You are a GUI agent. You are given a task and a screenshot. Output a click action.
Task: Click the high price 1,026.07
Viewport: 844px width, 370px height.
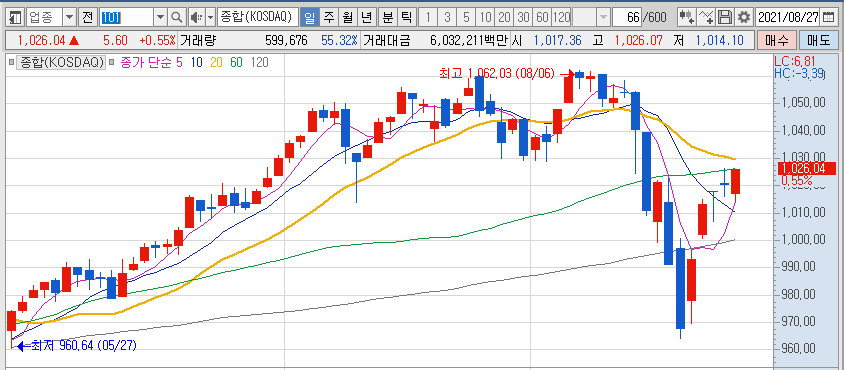(x=639, y=40)
